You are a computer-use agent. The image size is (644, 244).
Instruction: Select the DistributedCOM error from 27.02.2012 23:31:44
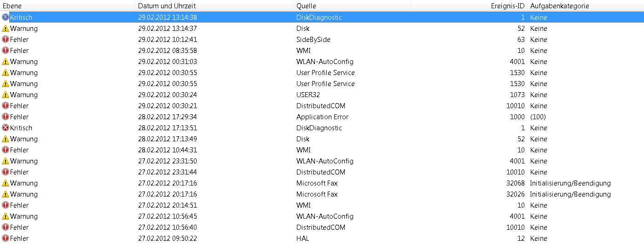[x=320, y=172]
